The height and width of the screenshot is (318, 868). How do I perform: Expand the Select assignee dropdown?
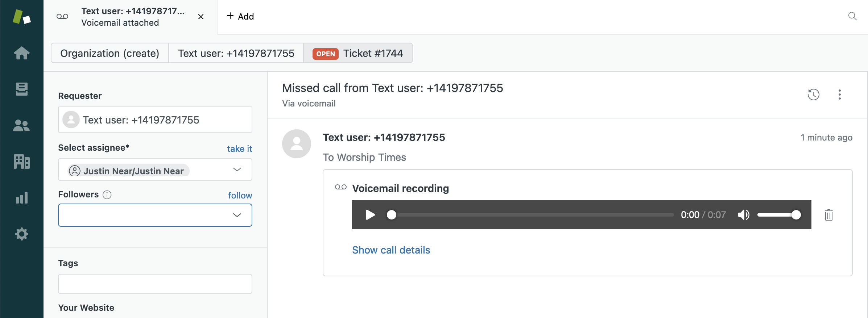click(x=237, y=170)
